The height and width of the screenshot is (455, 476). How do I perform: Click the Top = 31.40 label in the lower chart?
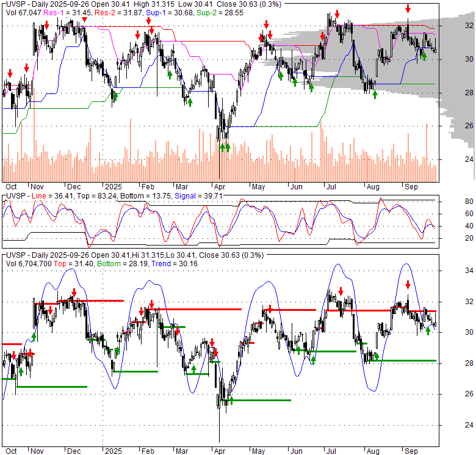point(73,264)
